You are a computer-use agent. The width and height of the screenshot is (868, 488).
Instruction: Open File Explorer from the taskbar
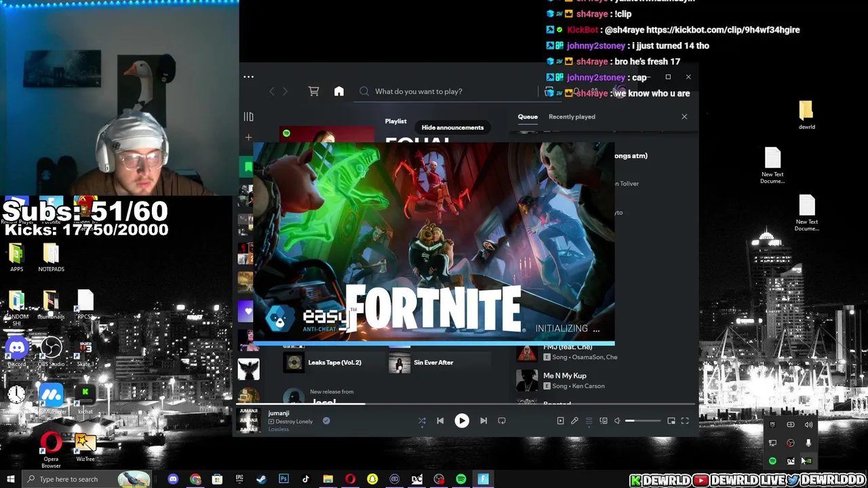point(328,479)
